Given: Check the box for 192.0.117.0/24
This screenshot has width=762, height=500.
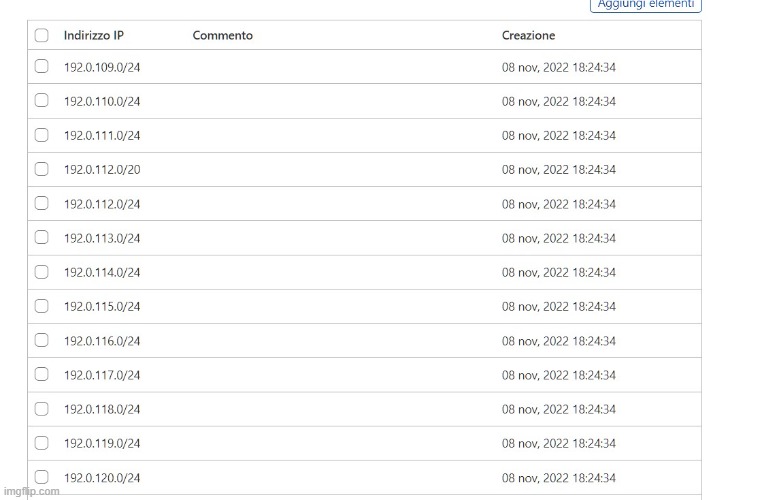Looking at the screenshot, I should click(x=41, y=375).
